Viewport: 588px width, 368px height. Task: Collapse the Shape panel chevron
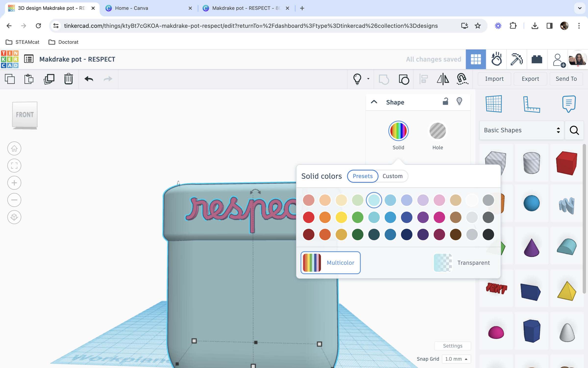click(x=374, y=102)
